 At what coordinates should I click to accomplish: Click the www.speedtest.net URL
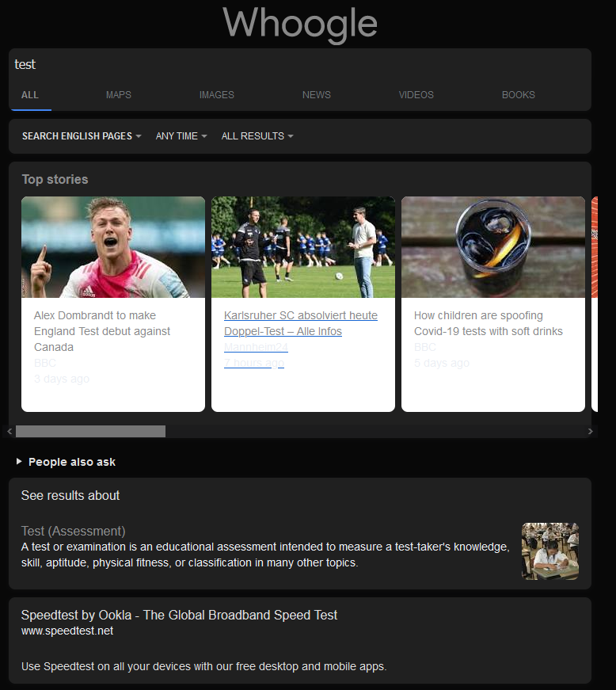click(67, 631)
